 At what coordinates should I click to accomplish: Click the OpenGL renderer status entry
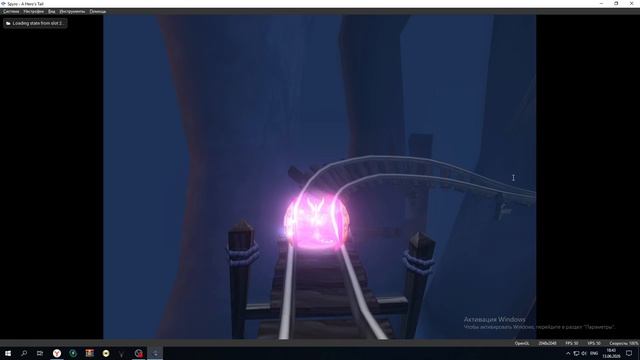click(522, 343)
